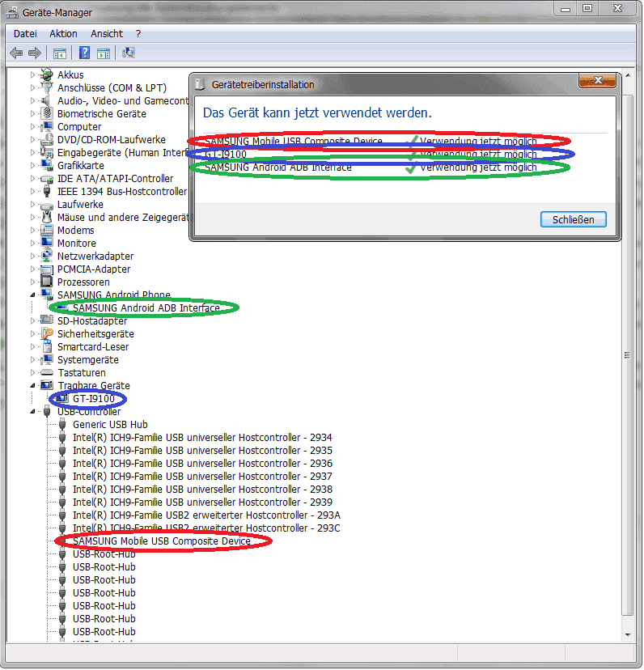Collapse the USB-Controller node
Image resolution: width=644 pixels, height=670 pixels.
[32, 412]
